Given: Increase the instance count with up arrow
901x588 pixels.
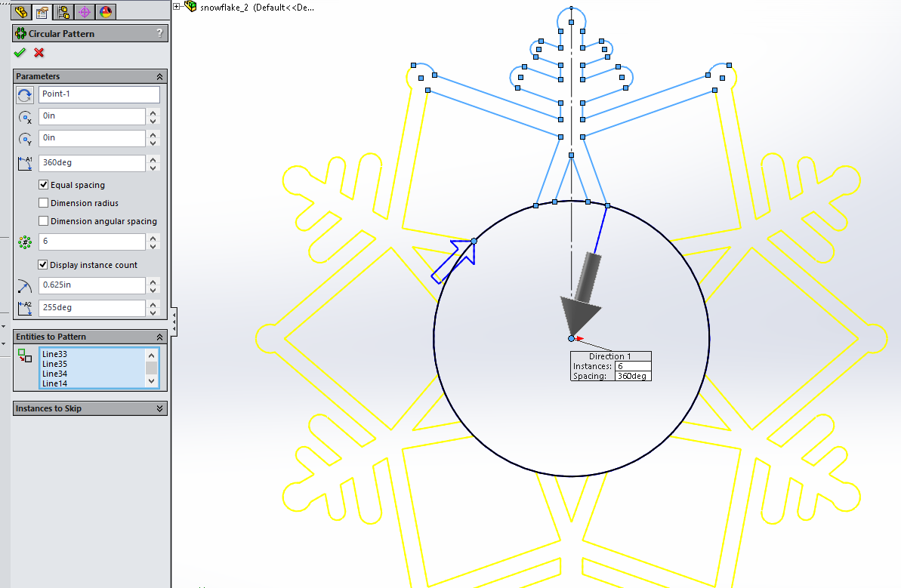Looking at the screenshot, I should (153, 238).
